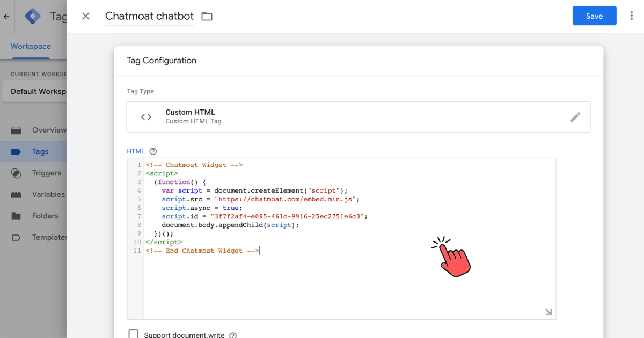Click the pencil icon to edit tag type
The image size is (644, 338).
pos(575,117)
